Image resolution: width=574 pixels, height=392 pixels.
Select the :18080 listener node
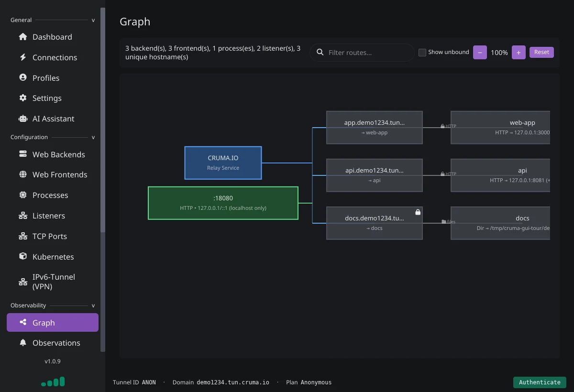coord(223,203)
